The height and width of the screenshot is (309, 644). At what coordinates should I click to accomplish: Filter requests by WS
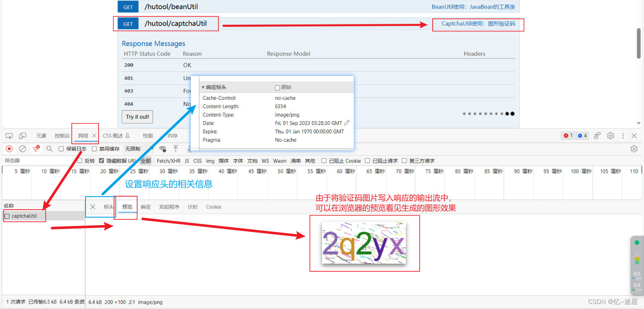click(265, 161)
